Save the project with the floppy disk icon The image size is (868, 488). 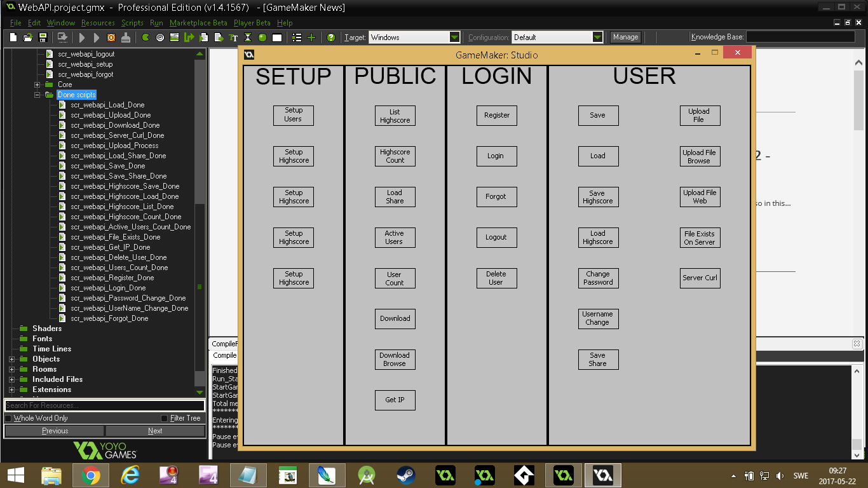pyautogui.click(x=43, y=37)
